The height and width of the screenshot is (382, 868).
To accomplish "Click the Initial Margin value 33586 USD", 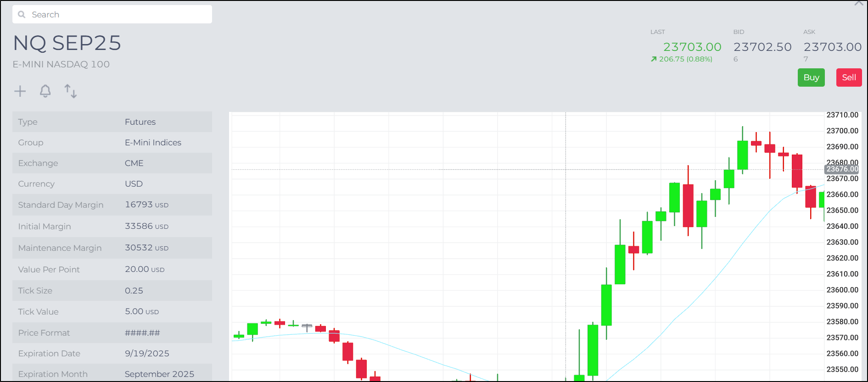I will coord(146,226).
